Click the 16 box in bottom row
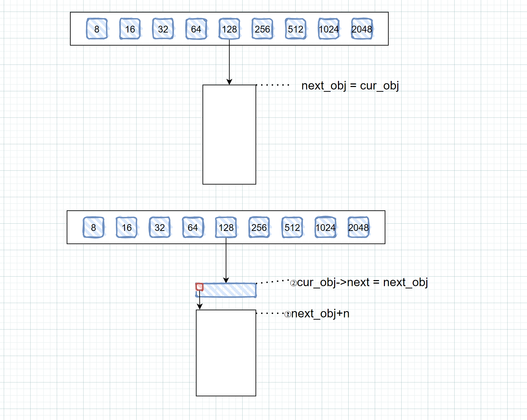This screenshot has height=420, width=527. [x=127, y=227]
